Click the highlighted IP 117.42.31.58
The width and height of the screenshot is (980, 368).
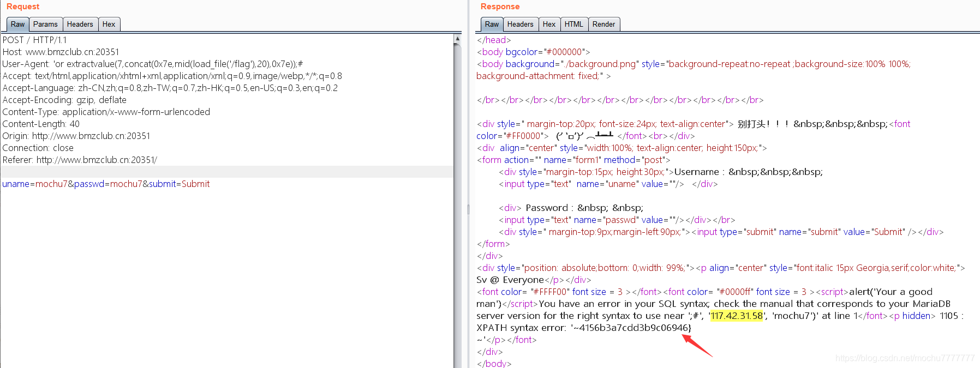click(737, 316)
